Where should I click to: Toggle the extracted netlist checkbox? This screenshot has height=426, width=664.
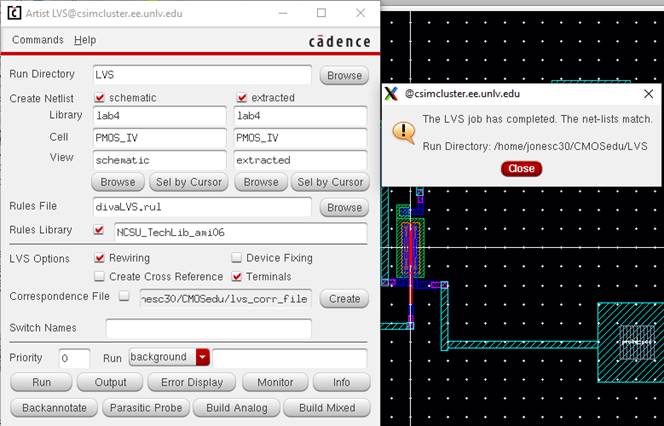pos(242,98)
